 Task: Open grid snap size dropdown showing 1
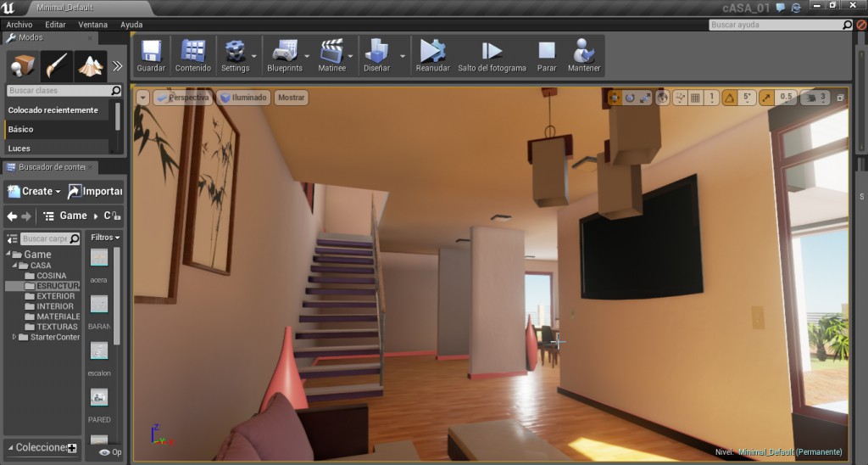[x=711, y=98]
